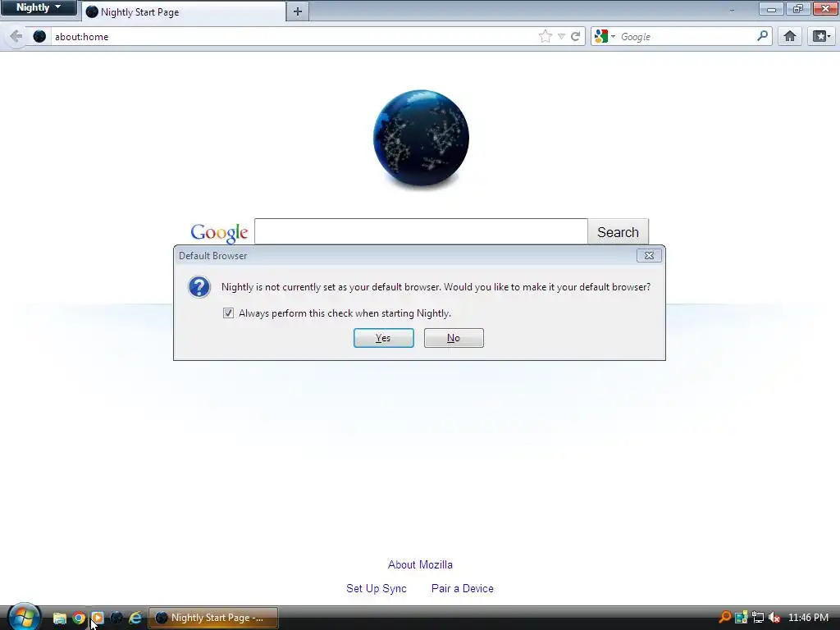Click the page Search button
Image resolution: width=840 pixels, height=630 pixels.
pyautogui.click(x=619, y=231)
